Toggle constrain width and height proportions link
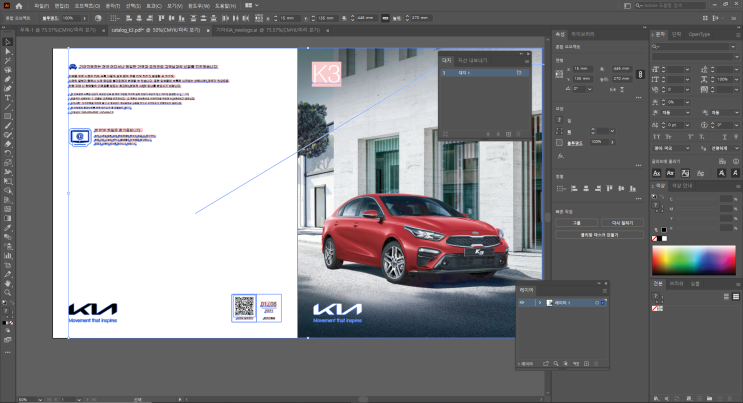The height and width of the screenshot is (403, 743). point(640,74)
